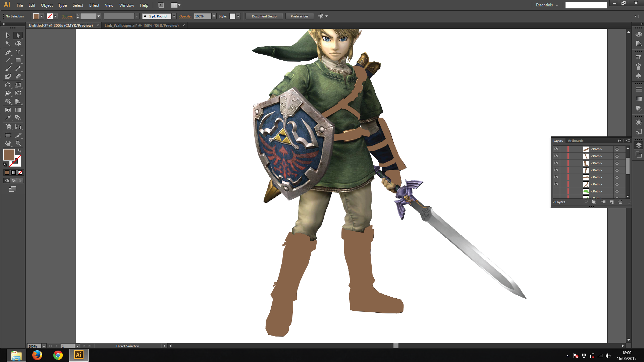Screen dimensions: 644x362
Task: Open the Color panel palette icon
Action: pos(639,34)
